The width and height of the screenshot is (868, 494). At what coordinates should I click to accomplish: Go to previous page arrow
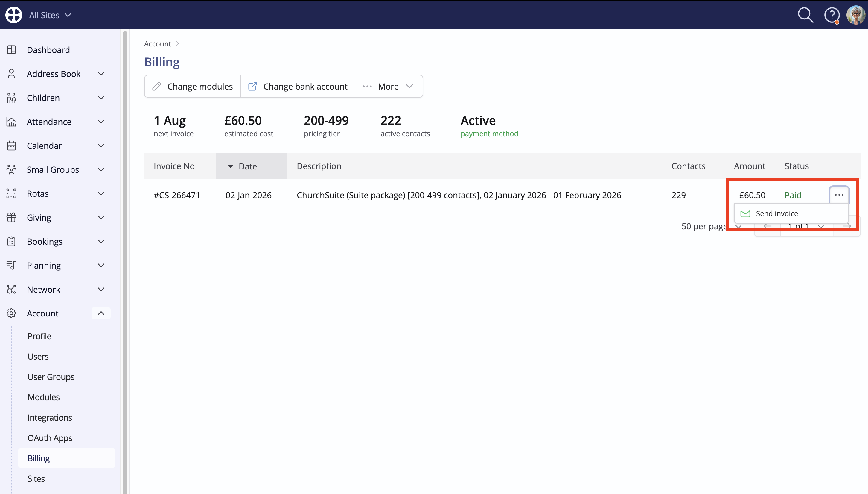tap(768, 226)
